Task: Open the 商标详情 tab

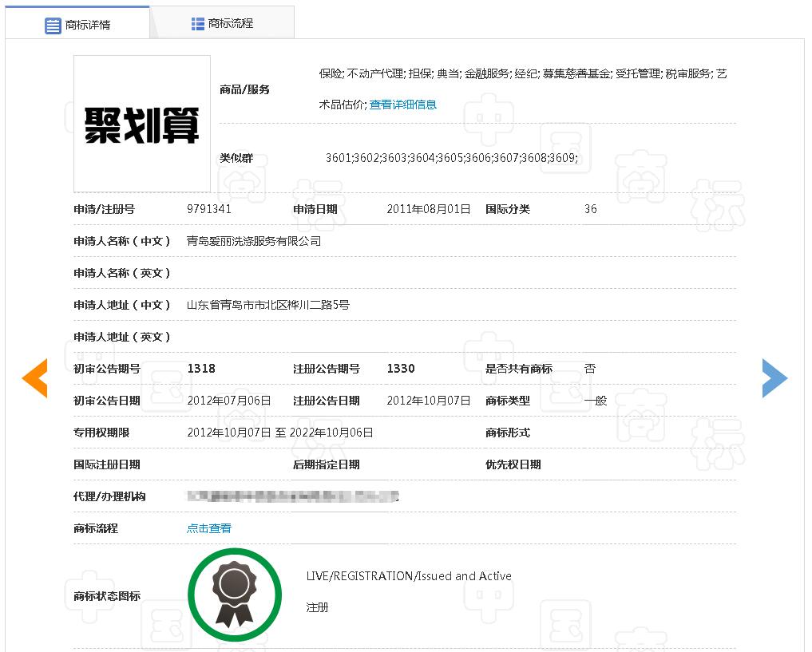Action: 77,24
